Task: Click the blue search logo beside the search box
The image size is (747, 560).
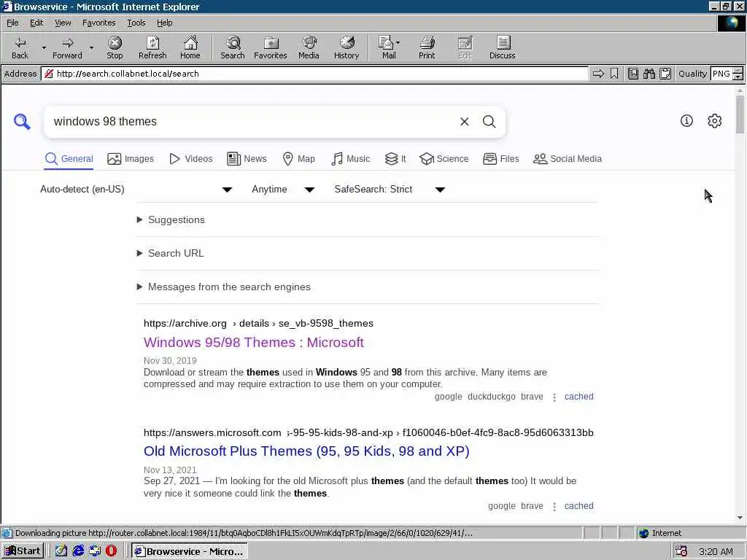Action: (22, 122)
